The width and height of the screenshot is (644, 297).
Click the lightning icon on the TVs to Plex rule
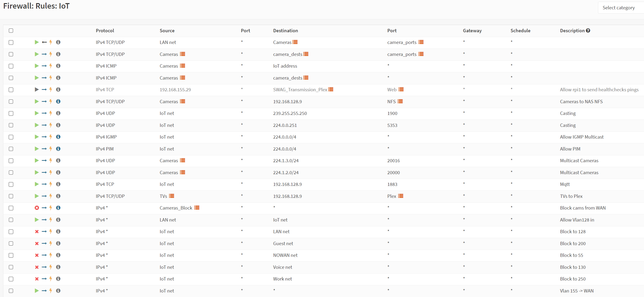point(51,196)
